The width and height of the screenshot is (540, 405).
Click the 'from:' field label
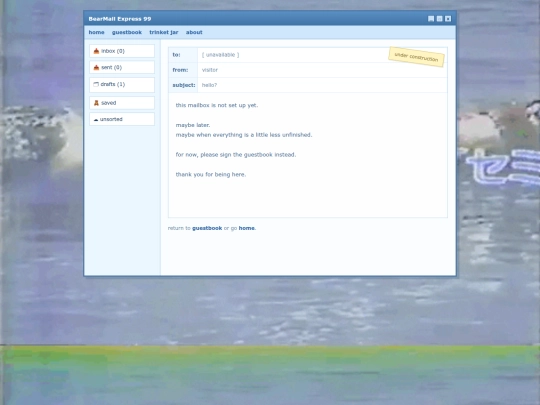click(x=180, y=70)
